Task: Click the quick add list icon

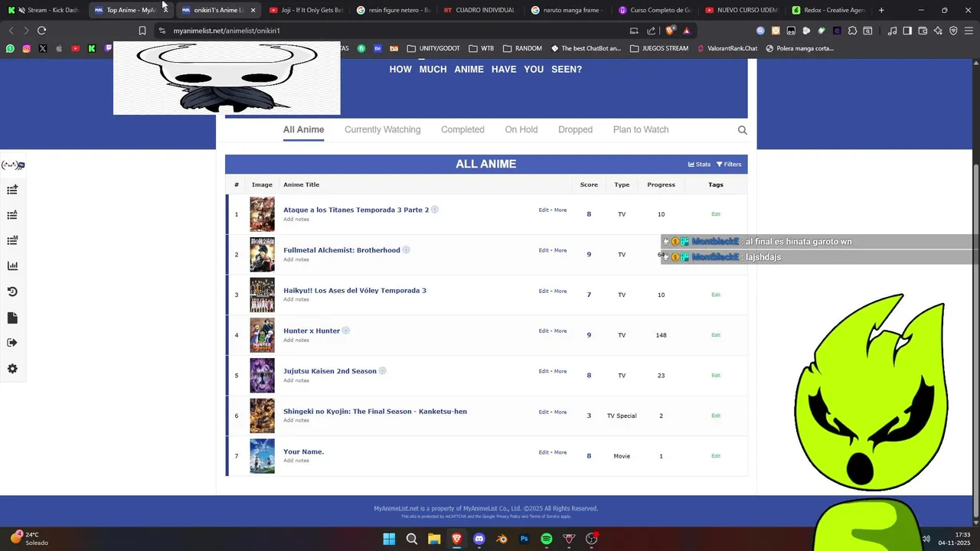Action: (x=12, y=190)
